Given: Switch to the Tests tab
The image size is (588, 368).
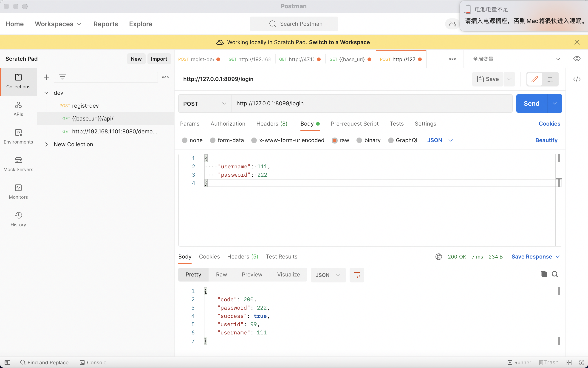Looking at the screenshot, I should coord(396,124).
